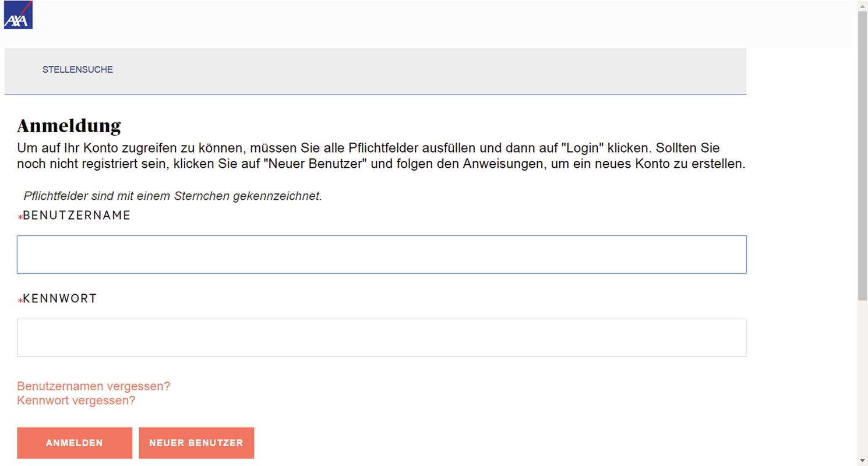Click the red asterisk beside Kennwort
Viewport: 868px width, 466px height.
coord(20,301)
